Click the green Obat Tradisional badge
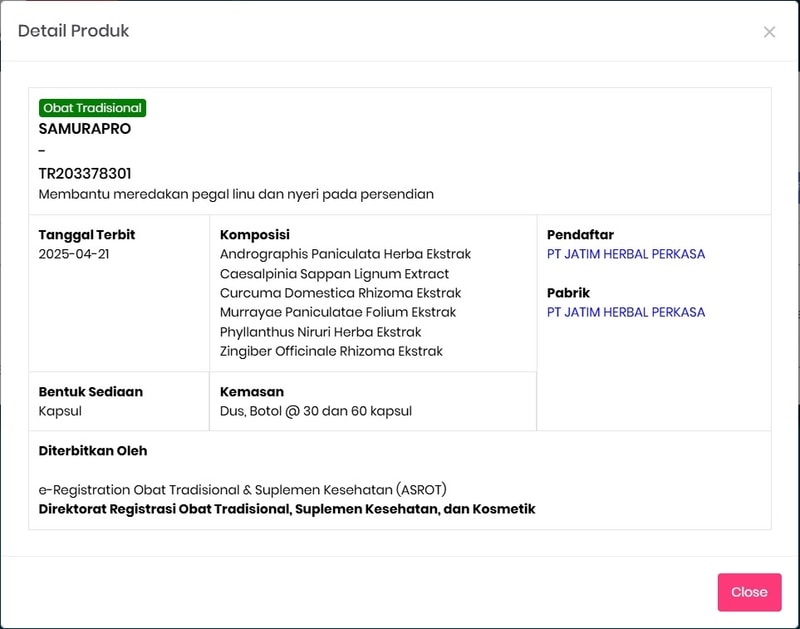The image size is (800, 629). click(x=93, y=108)
